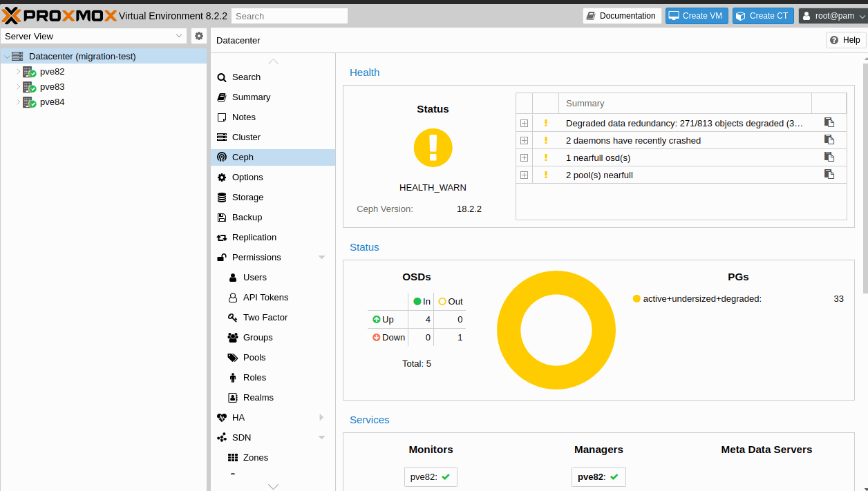The width and height of the screenshot is (868, 491).
Task: Expand the 1 nearfull osd(s) row
Action: 524,157
